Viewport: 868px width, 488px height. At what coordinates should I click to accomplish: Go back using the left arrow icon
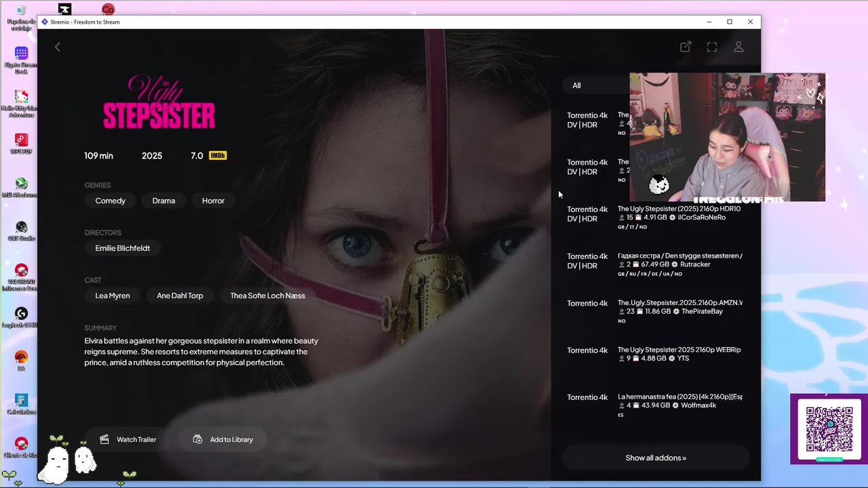[x=58, y=47]
